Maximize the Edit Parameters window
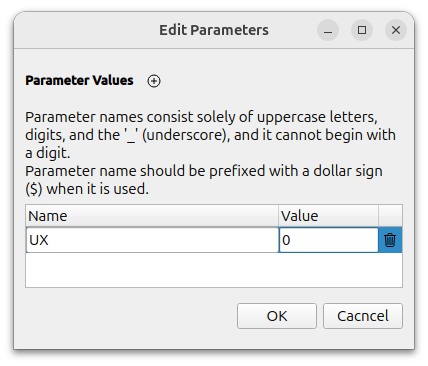Screen dimensions: 428x366 click(x=362, y=30)
